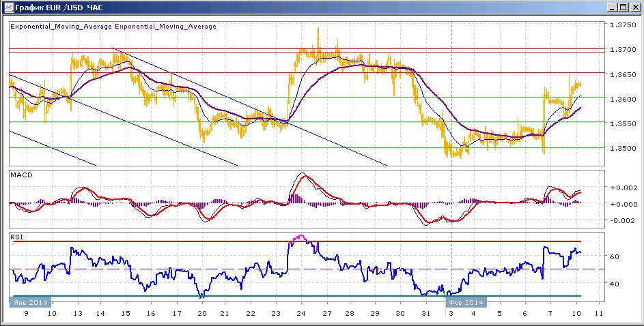Screen dimensions: 644x326
Task: Select the 'Фев 2014' month marker
Action: [466, 302]
